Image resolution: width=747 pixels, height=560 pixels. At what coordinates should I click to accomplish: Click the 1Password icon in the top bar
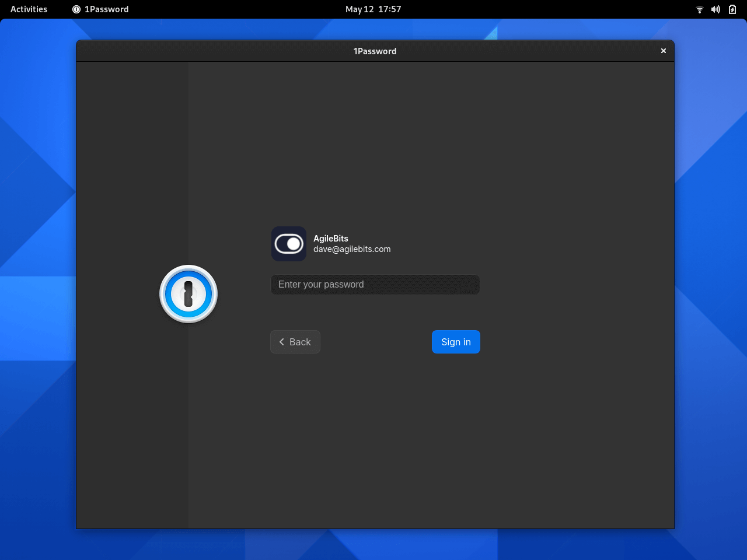pos(76,9)
